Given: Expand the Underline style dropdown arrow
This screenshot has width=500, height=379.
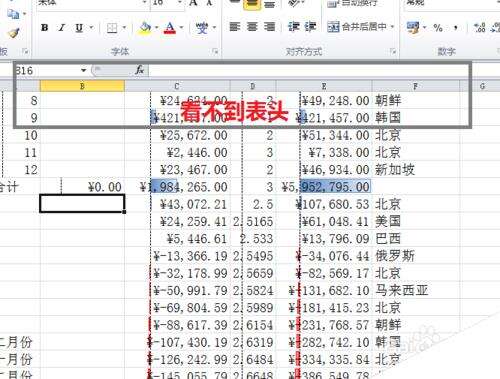Looking at the screenshot, I should click(91, 28).
